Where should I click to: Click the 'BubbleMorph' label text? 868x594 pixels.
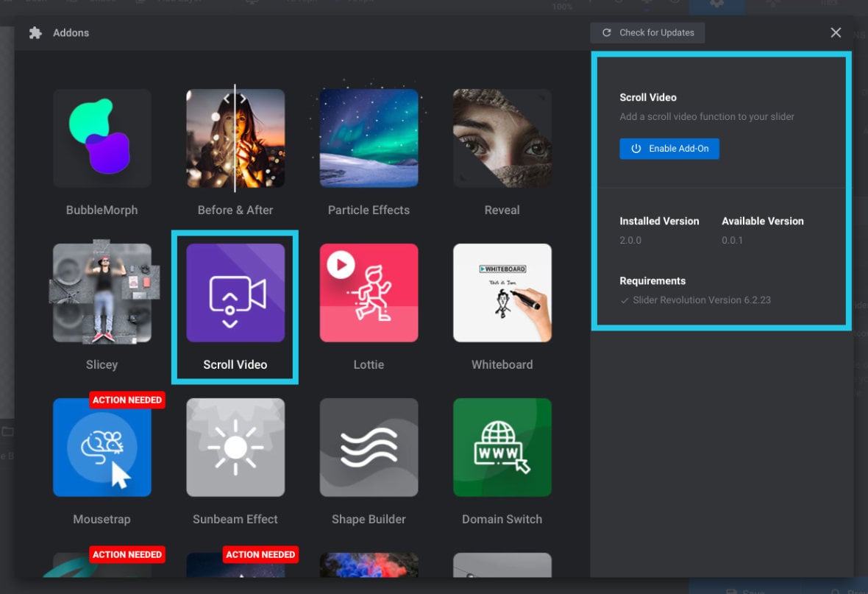click(x=102, y=210)
